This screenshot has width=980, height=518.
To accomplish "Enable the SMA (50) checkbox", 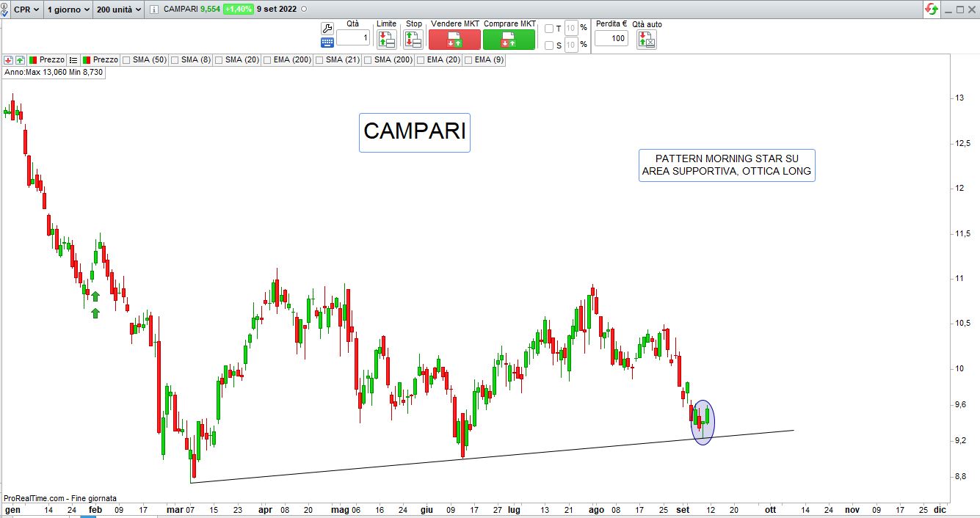I will 126,59.
